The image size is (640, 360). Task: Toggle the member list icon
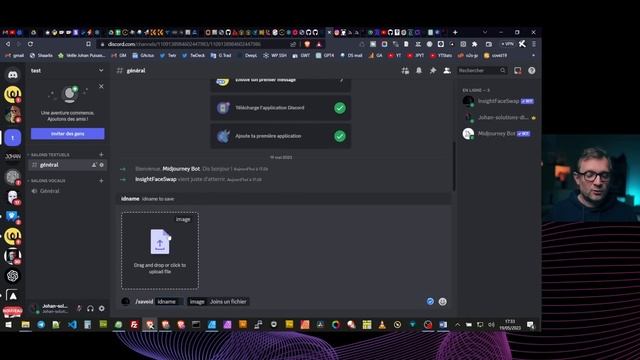[x=447, y=71]
